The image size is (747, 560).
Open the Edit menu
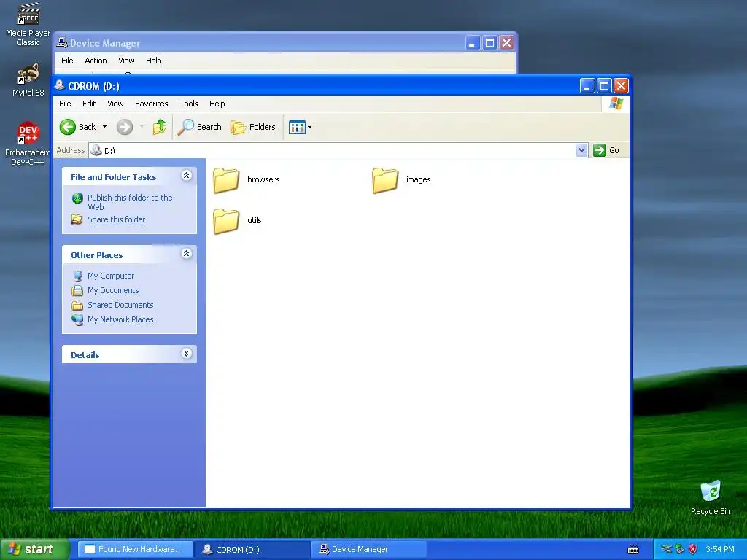89,104
